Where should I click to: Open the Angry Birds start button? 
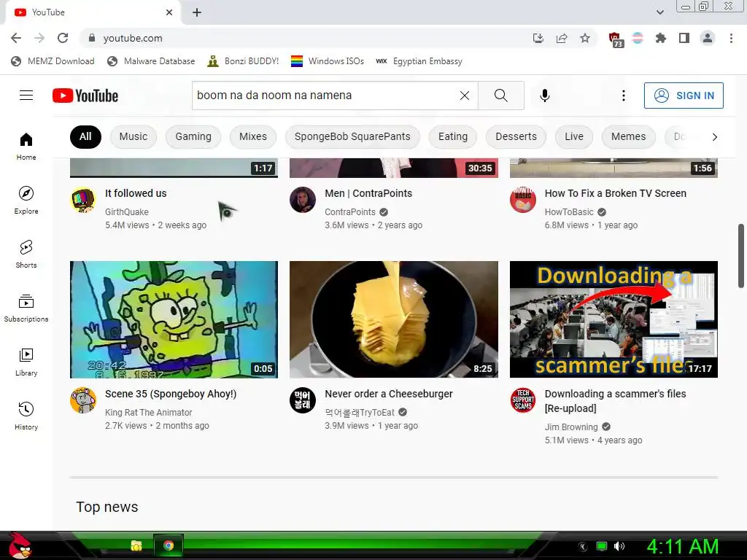pyautogui.click(x=19, y=545)
